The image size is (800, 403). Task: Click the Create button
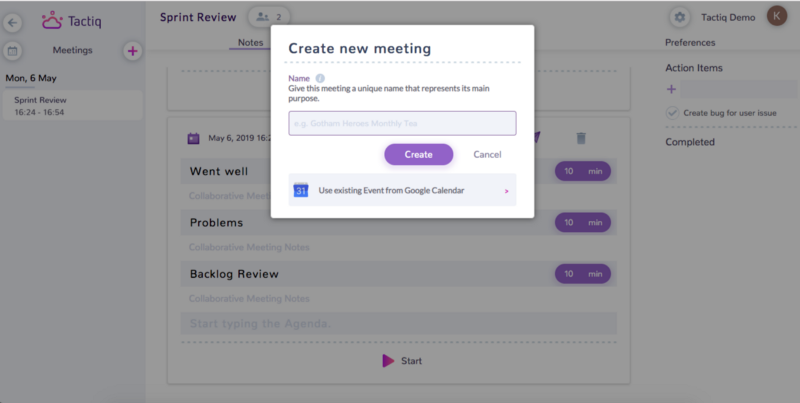[418, 155]
